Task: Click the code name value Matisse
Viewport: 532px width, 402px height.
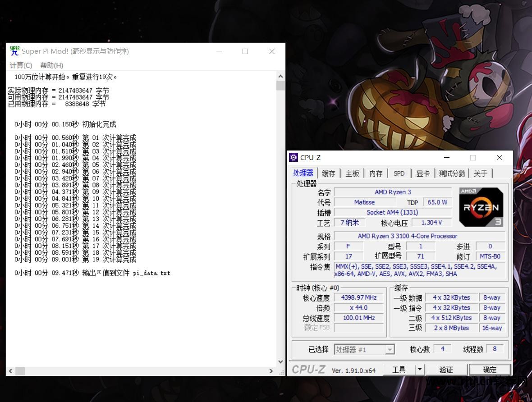Action: tap(364, 202)
